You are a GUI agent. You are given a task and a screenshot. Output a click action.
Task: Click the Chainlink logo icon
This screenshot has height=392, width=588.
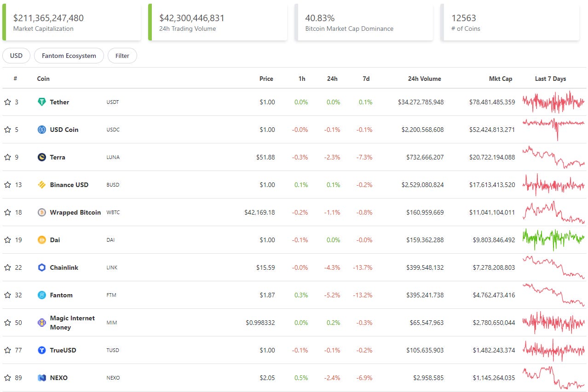(x=42, y=267)
